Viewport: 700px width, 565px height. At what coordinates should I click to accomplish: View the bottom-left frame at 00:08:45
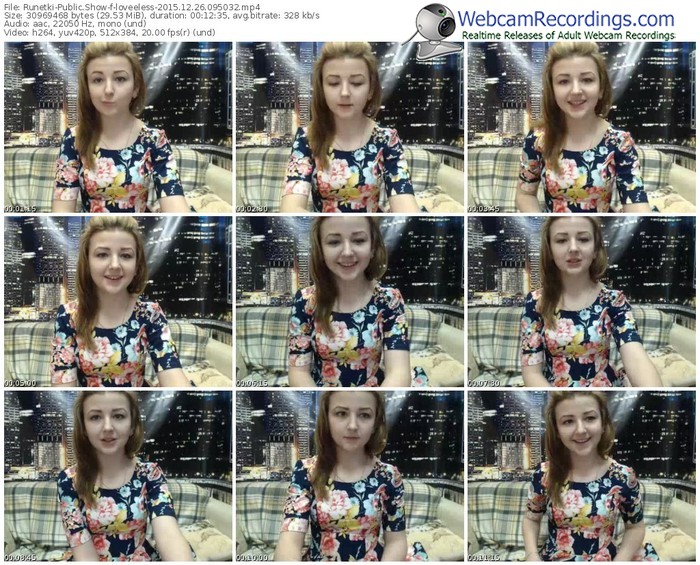118,475
